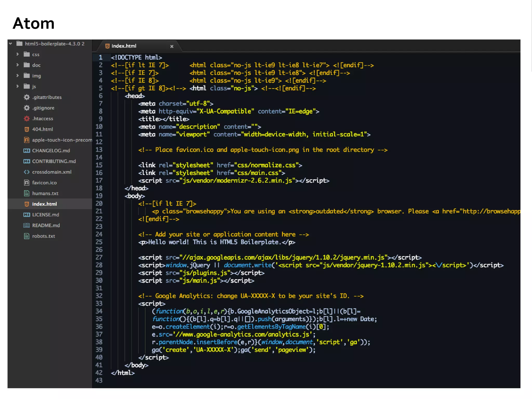The image size is (532, 399).
Task: Click the js/plugins.js script line
Action: coord(201,273)
